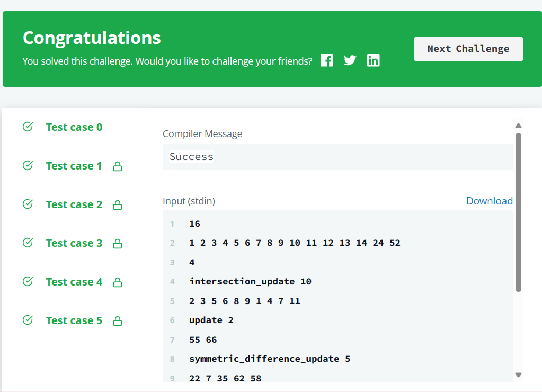Image resolution: width=542 pixels, height=392 pixels.
Task: Share the result on Twitter
Action: 350,60
